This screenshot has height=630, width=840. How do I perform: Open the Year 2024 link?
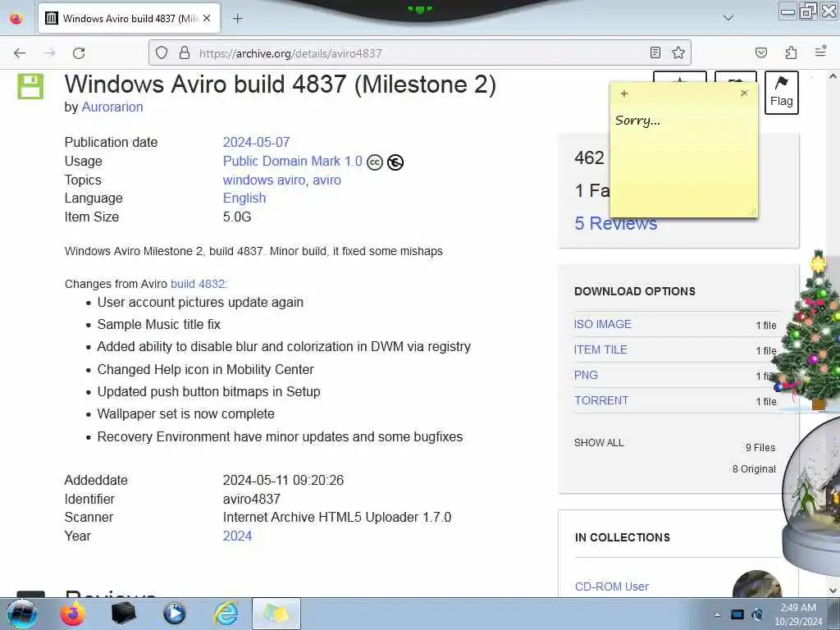click(x=237, y=536)
